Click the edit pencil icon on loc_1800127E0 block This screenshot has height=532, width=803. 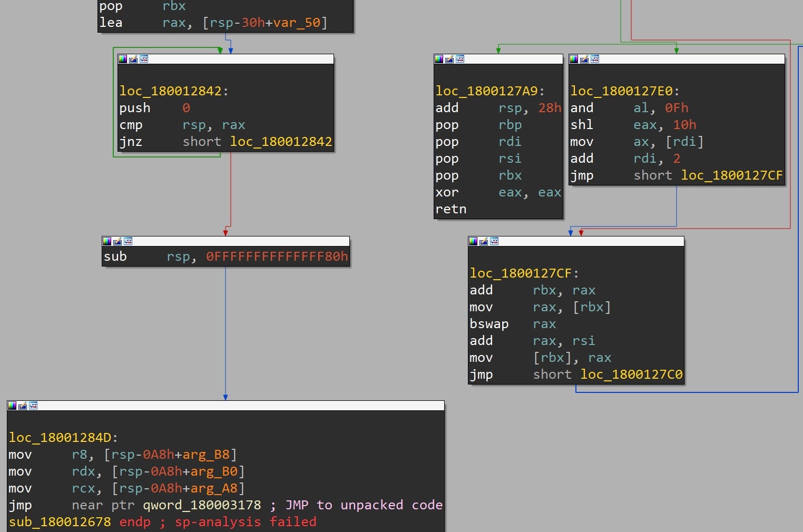(584, 59)
